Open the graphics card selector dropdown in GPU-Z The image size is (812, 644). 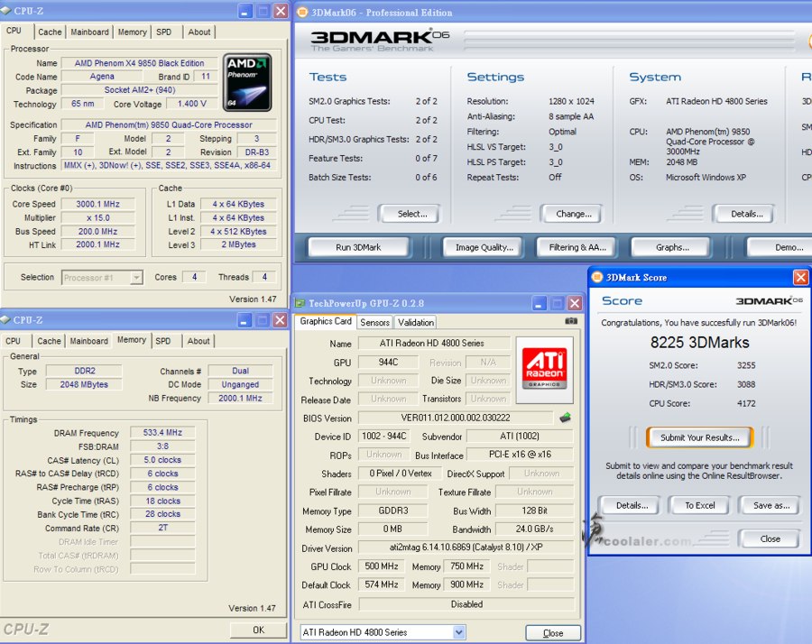pyautogui.click(x=458, y=632)
